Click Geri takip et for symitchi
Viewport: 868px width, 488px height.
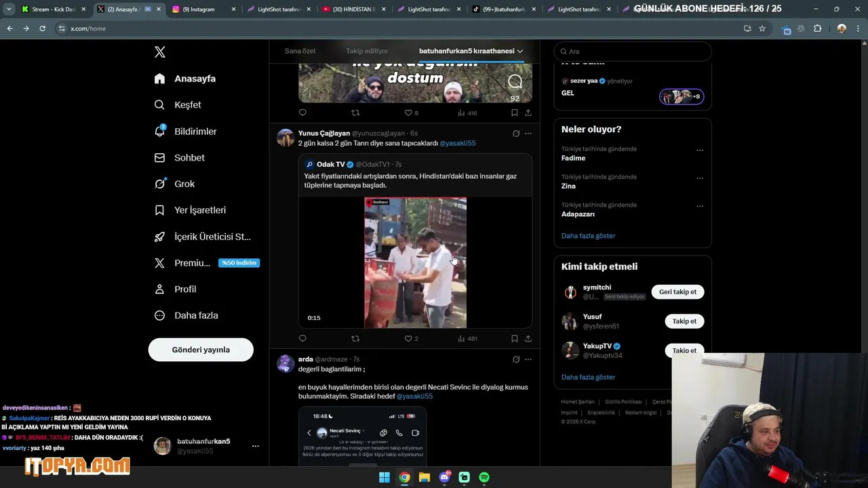point(677,291)
